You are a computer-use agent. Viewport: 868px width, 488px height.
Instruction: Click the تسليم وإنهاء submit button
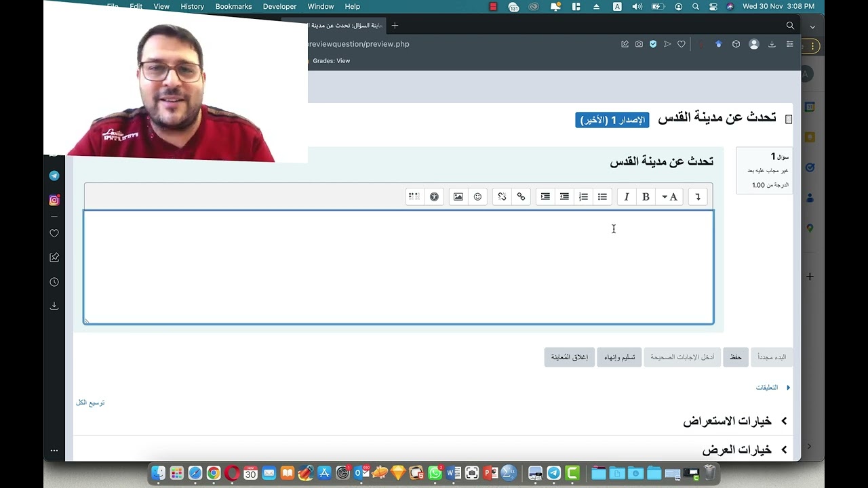620,357
